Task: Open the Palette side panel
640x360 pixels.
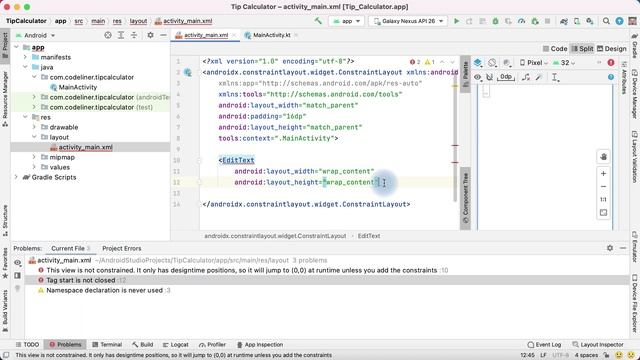Action: pos(465,74)
